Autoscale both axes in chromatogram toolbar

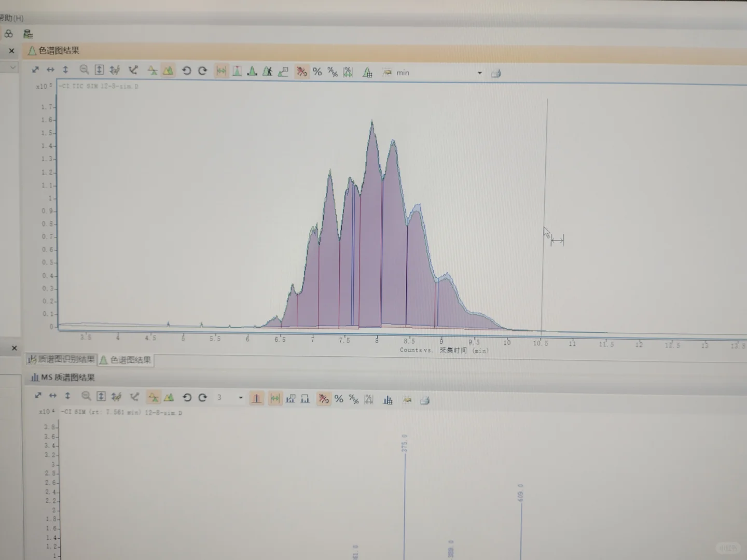pyautogui.click(x=35, y=69)
